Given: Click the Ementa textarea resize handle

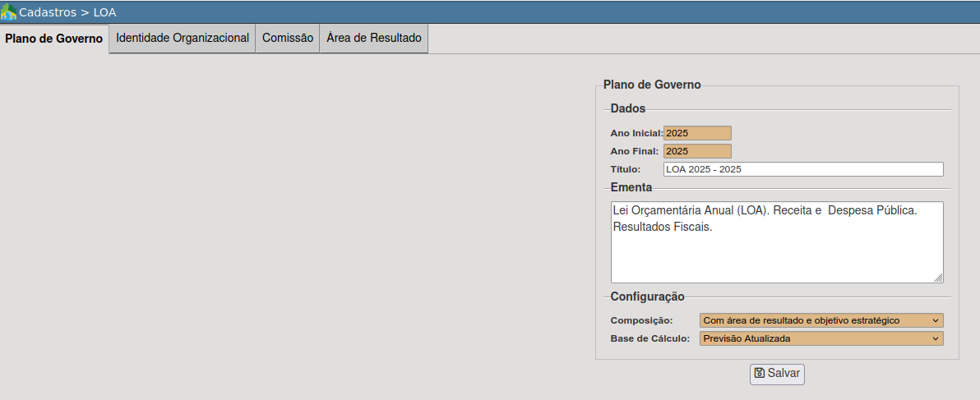Looking at the screenshot, I should [x=938, y=278].
